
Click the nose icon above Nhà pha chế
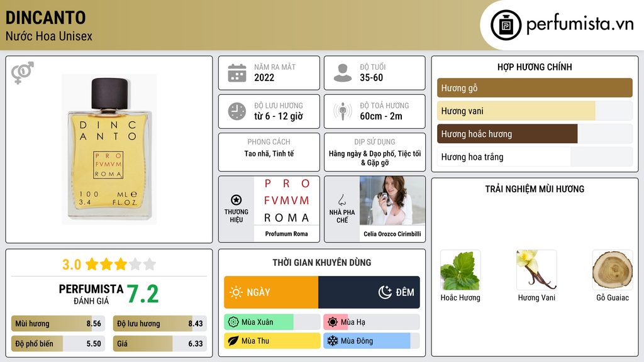341,200
